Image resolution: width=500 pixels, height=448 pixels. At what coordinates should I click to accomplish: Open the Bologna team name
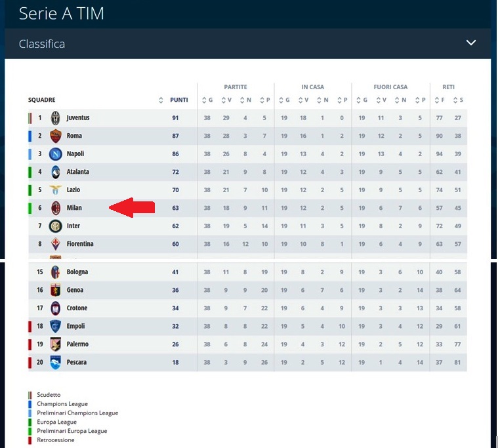click(x=77, y=272)
